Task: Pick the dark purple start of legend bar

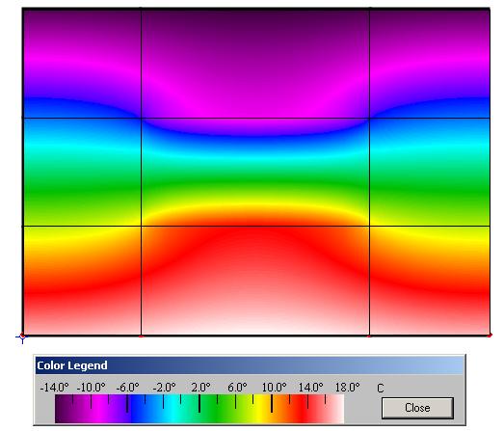Action: pos(61,409)
